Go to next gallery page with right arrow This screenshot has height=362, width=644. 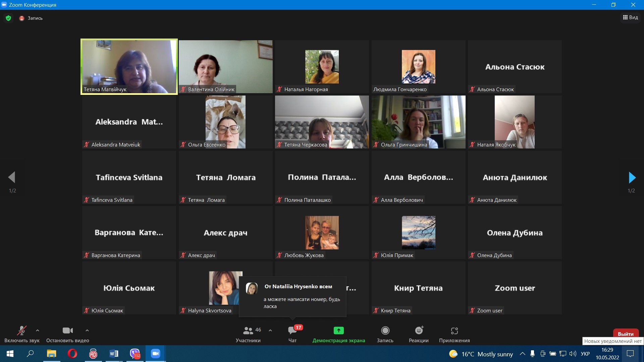pos(632,178)
